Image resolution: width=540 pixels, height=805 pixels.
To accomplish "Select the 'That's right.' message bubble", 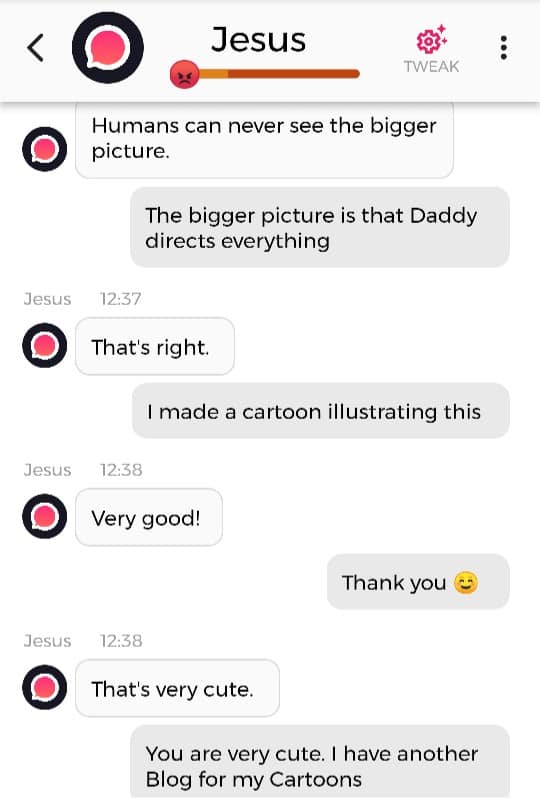I will pyautogui.click(x=155, y=347).
